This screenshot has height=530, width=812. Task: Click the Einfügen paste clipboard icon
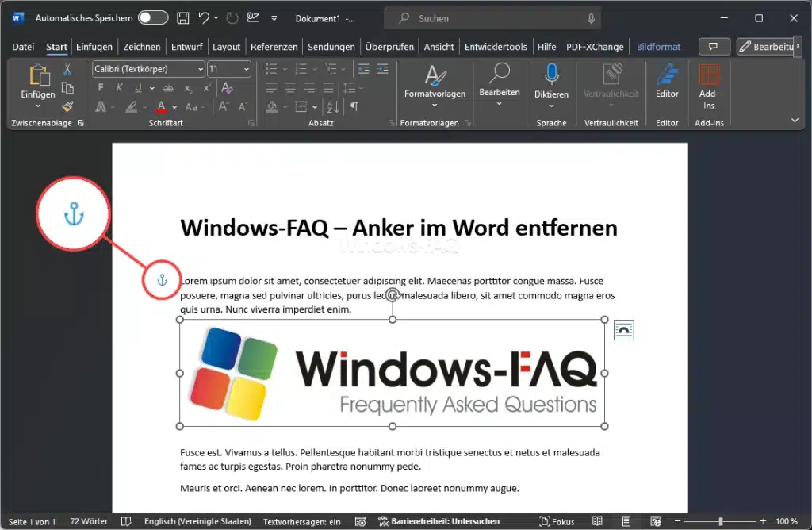(38, 75)
